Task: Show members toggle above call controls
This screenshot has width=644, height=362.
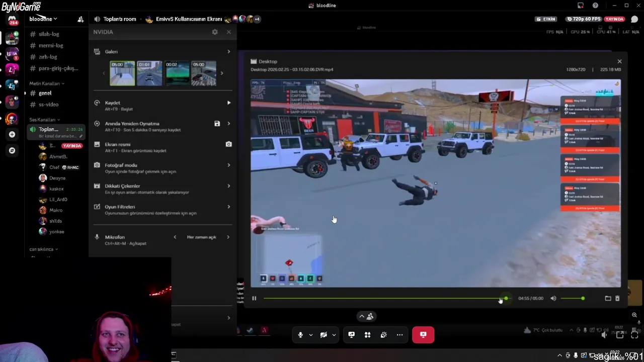Action: click(x=366, y=316)
